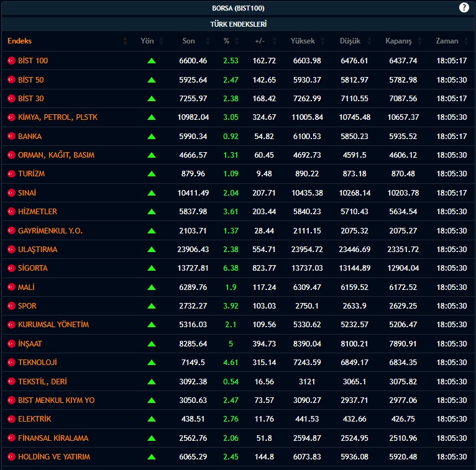Click İNŞAAT percent change 5
The image size is (476, 470).
click(231, 344)
